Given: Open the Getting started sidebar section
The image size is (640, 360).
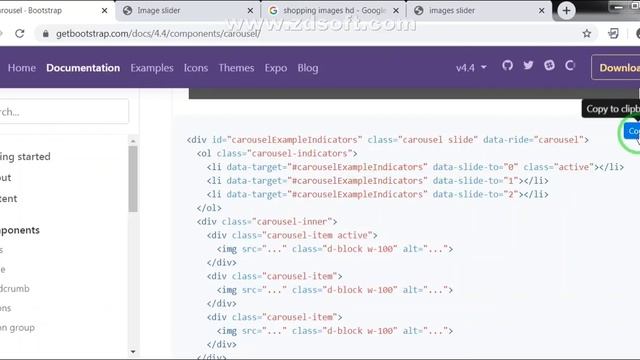Looking at the screenshot, I should 25,157.
